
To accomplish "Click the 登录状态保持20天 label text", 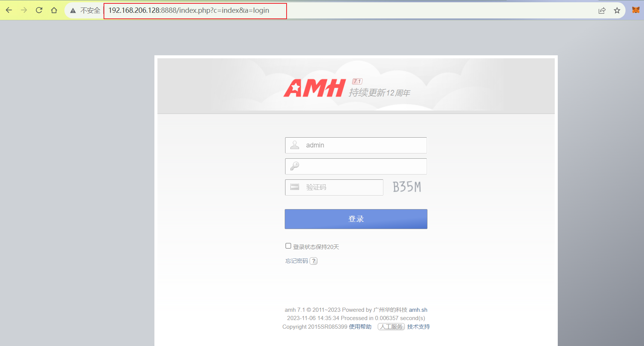I will 316,247.
